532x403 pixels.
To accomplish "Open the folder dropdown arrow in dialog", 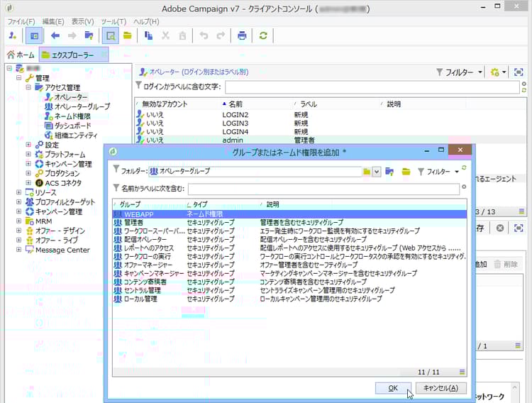I will tap(376, 172).
